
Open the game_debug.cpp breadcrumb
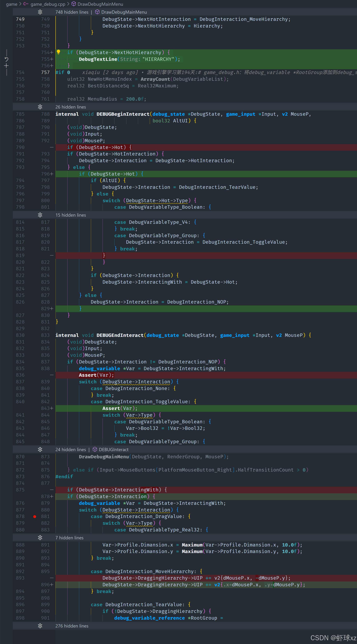pos(48,4)
